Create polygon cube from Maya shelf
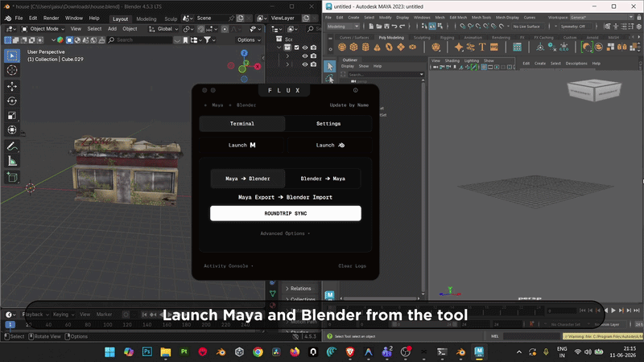The width and height of the screenshot is (644, 362). [x=353, y=47]
